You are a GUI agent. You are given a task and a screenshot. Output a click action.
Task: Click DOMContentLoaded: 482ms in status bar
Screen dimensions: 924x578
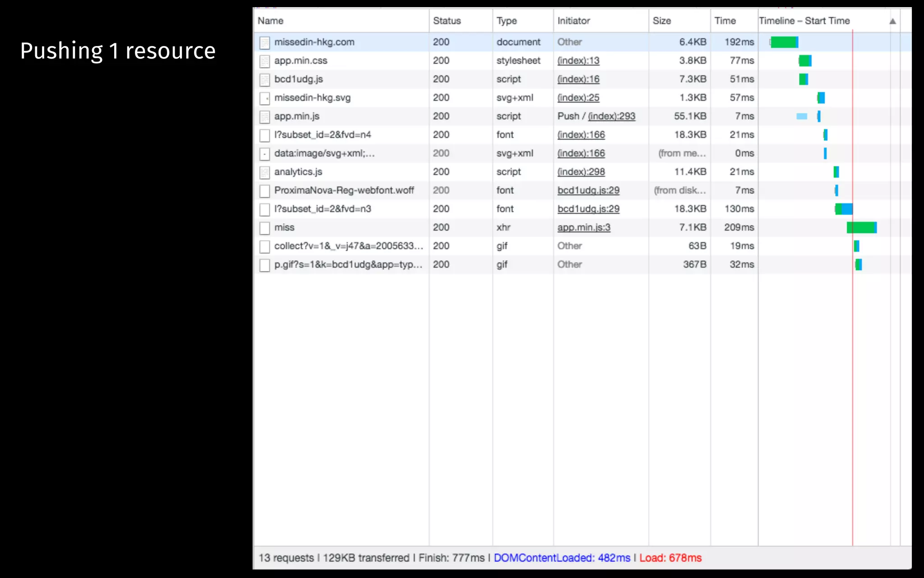[562, 558]
